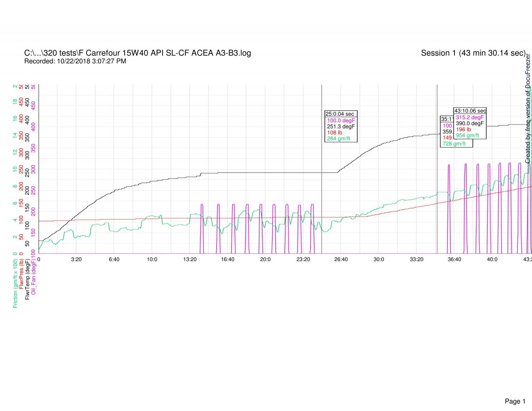Select the 251.3 degF reading

(341, 126)
